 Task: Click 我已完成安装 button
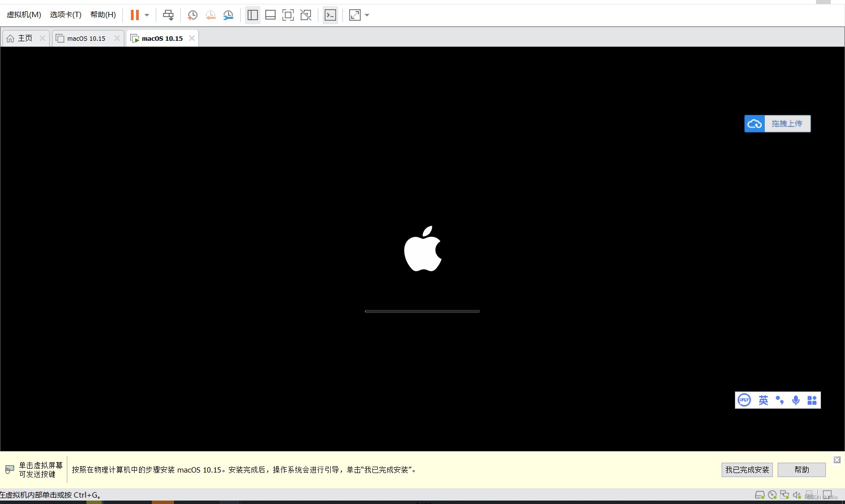(x=747, y=470)
